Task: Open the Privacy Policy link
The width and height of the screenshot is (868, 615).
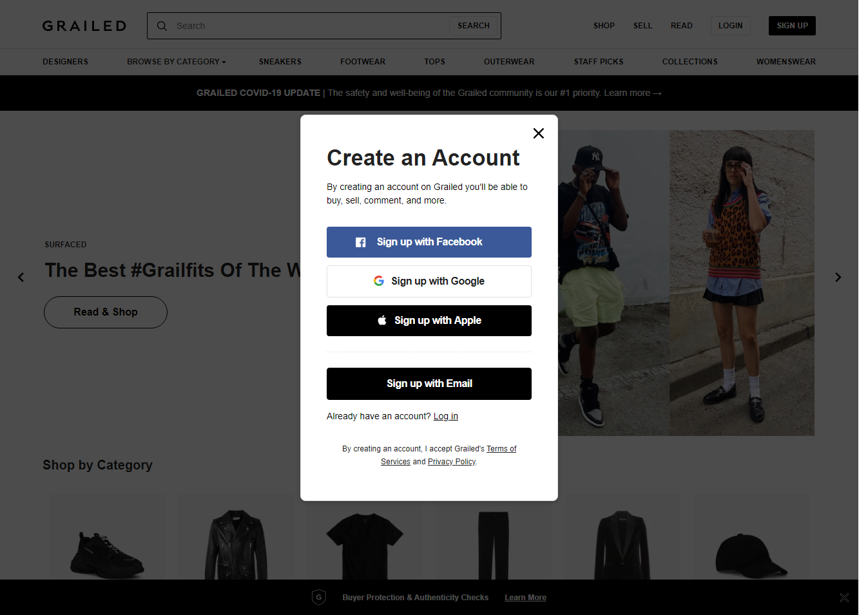Action: (x=452, y=462)
